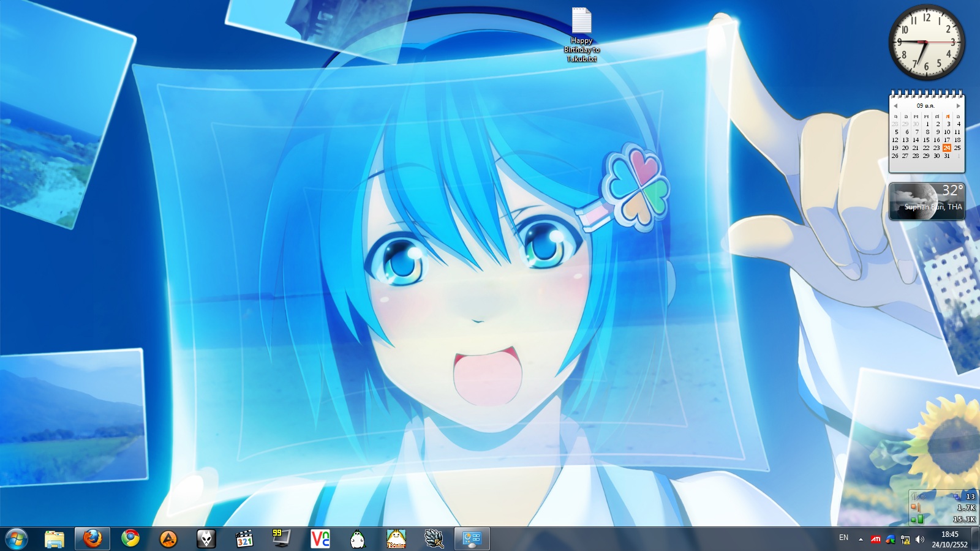The image size is (980, 551).
Task: Switch to the Control Panel taskbar window
Action: coord(472,539)
